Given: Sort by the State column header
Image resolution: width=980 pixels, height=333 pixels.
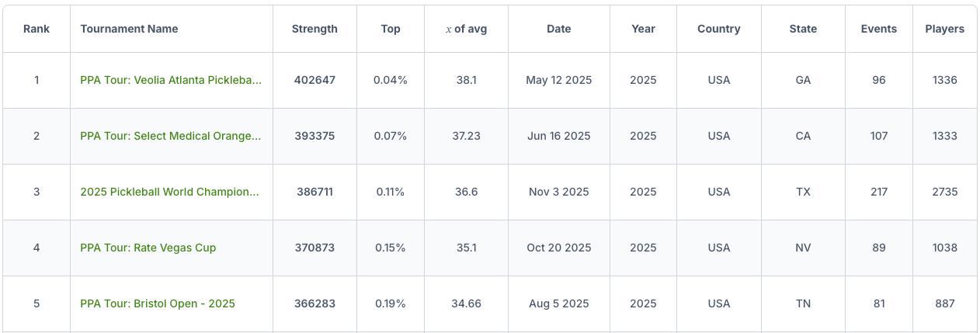Looking at the screenshot, I should point(803,29).
